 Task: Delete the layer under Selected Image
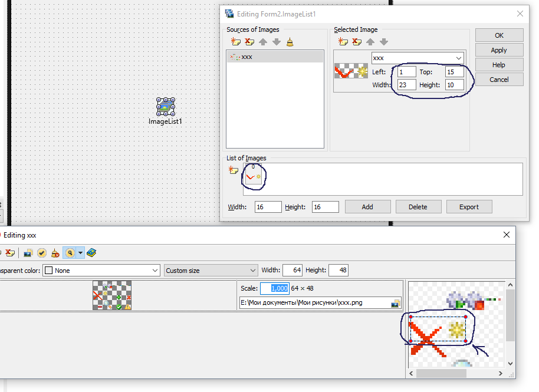(356, 42)
